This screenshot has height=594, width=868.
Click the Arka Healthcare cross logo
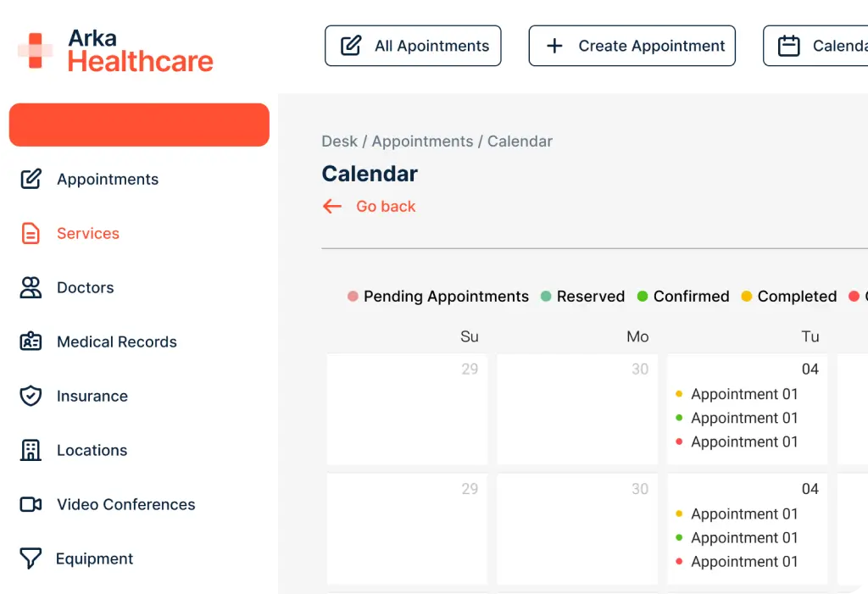coord(36,50)
